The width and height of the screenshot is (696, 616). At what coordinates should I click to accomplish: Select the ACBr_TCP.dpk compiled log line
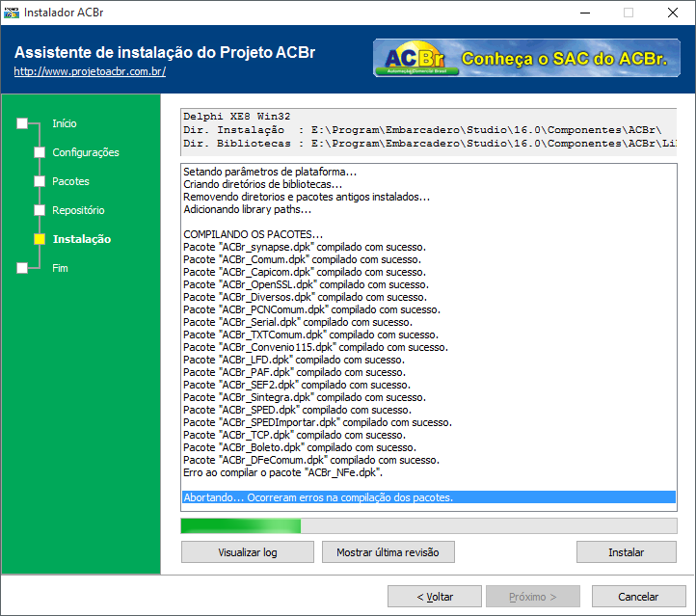(x=294, y=435)
